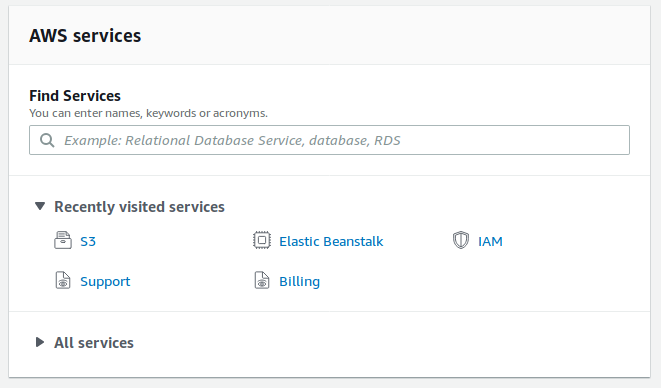Click the 'Find Services' heading
This screenshot has width=661, height=388.
click(75, 96)
